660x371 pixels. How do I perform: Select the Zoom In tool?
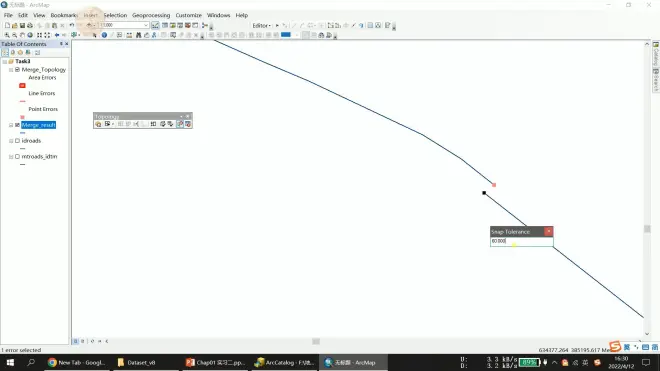7,35
